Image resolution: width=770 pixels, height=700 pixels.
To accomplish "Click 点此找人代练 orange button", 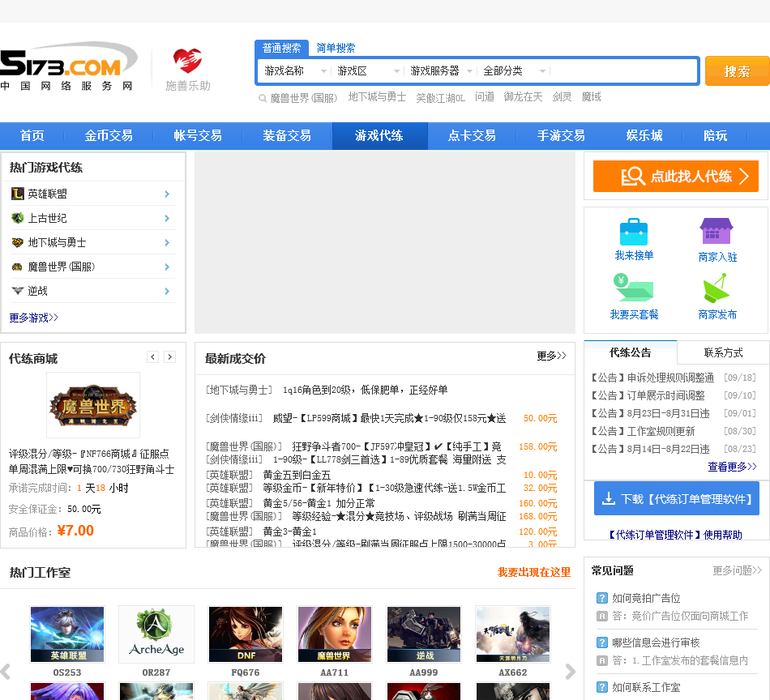I will tap(676, 177).
